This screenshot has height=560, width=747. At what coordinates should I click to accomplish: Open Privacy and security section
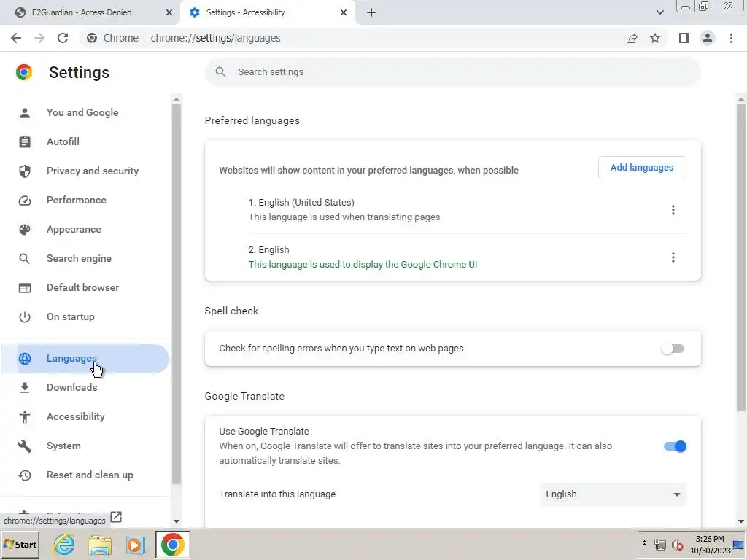tap(93, 171)
